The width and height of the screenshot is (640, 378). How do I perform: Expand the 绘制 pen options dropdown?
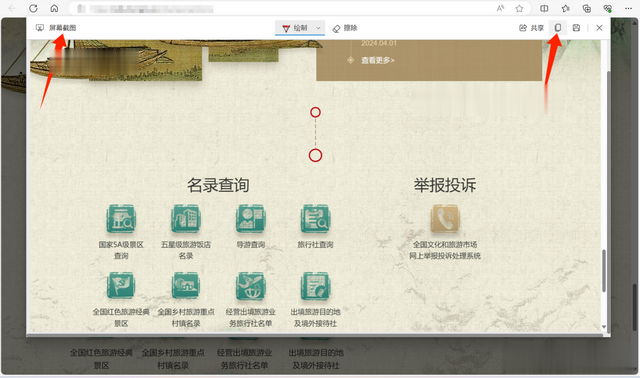point(318,28)
